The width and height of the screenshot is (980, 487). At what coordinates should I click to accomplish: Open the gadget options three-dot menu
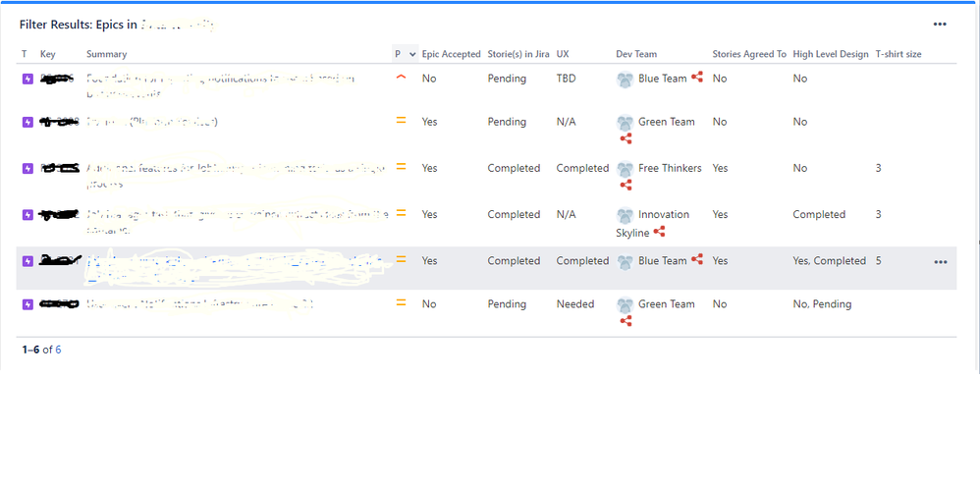click(x=940, y=25)
